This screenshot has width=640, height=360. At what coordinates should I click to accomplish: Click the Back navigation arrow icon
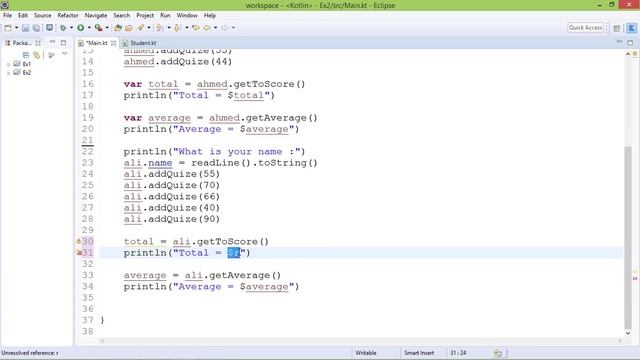click(x=207, y=28)
